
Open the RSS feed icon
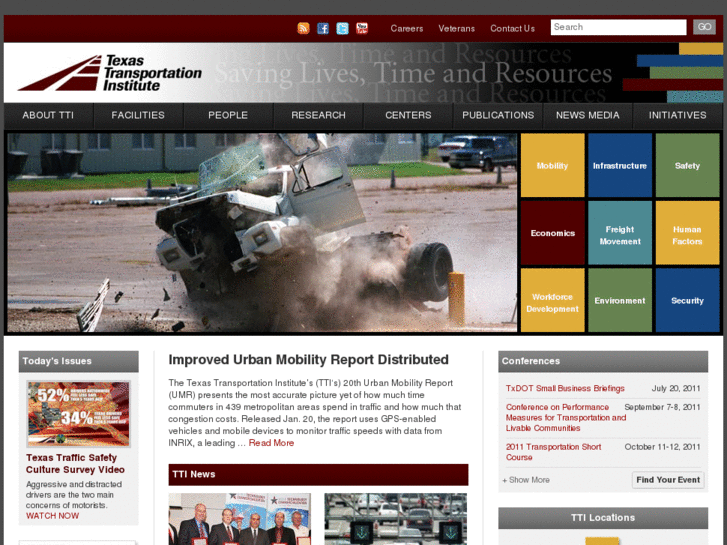303,28
